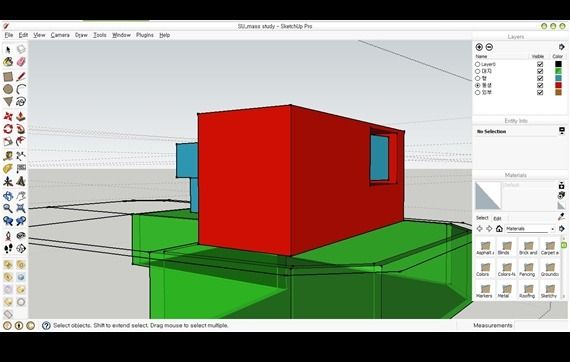570x362 pixels.
Task: Toggle visibility of the active fourth layer
Action: (x=540, y=85)
